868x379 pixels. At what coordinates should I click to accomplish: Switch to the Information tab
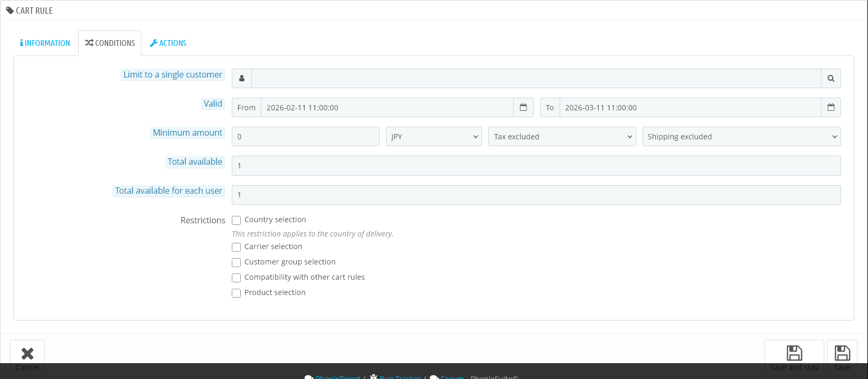click(45, 43)
